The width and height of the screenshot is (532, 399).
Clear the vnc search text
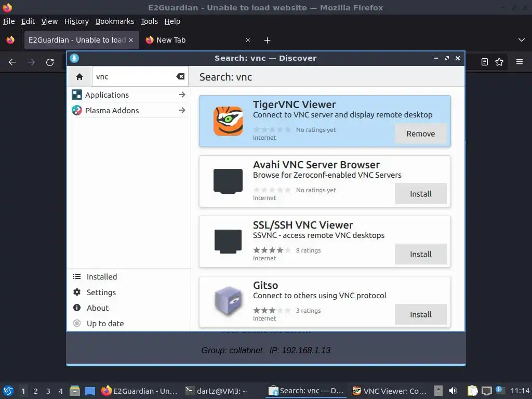(x=180, y=76)
